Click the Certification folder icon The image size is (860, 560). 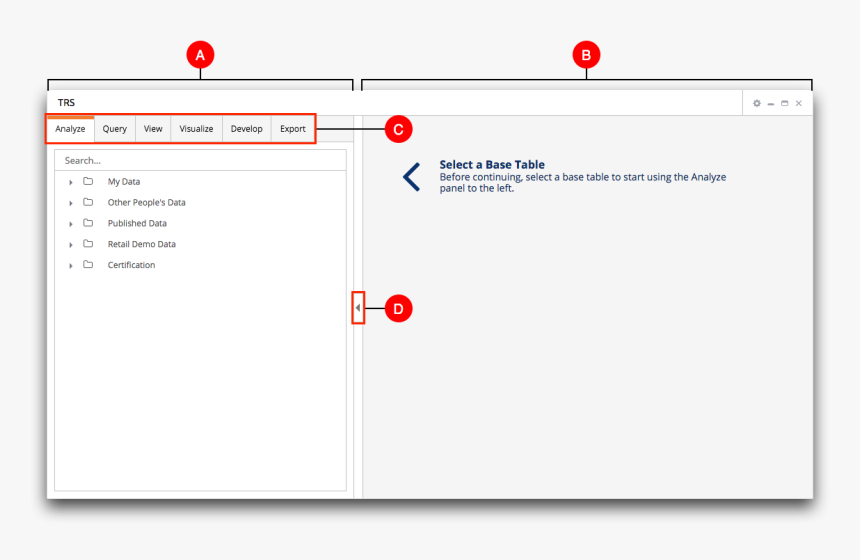coord(88,264)
